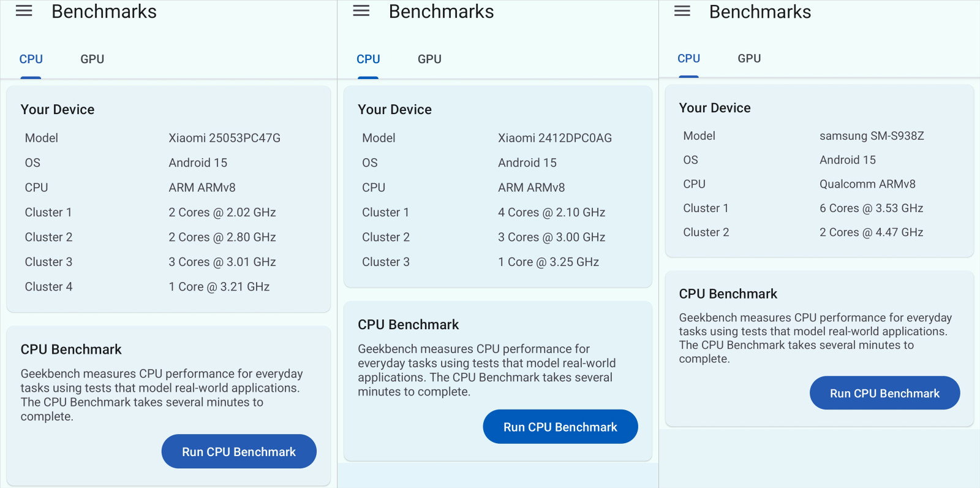Click the Xiaomi 2412DPC0AG model value
Image resolution: width=980 pixels, height=488 pixels.
554,138
